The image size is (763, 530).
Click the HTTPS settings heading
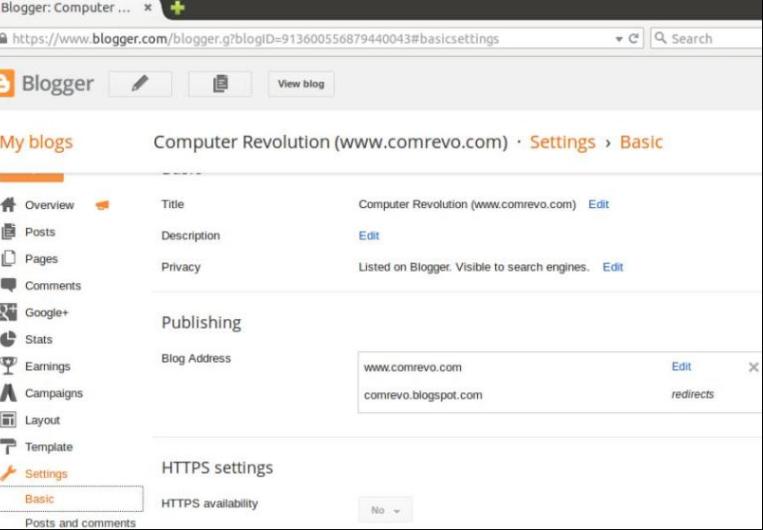coord(217,467)
